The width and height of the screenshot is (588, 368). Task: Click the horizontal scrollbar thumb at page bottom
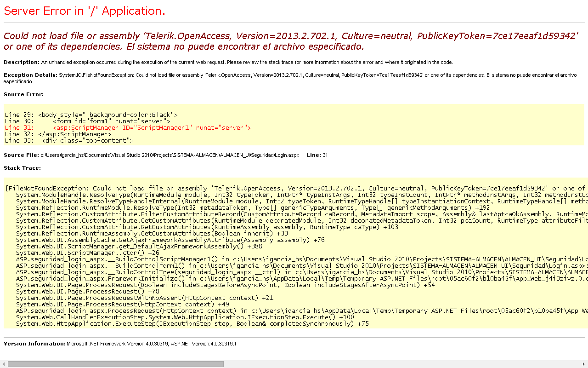click(116, 364)
